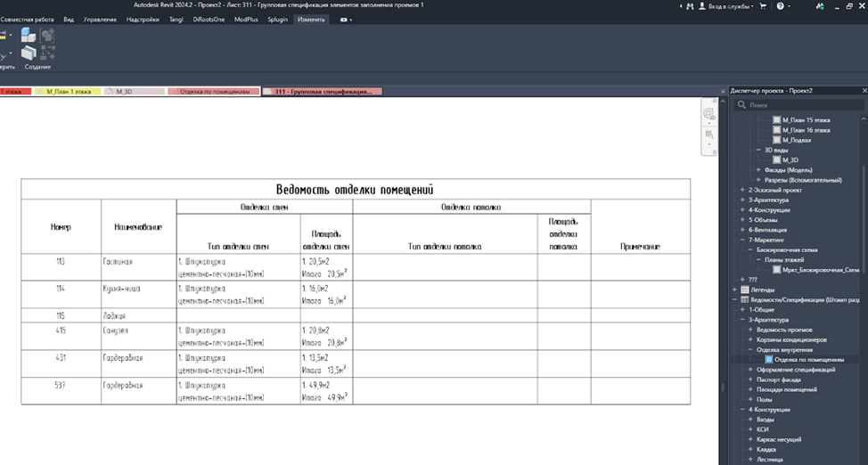Close the Диспетчер проекта panel
The image size is (868, 465).
click(x=864, y=90)
